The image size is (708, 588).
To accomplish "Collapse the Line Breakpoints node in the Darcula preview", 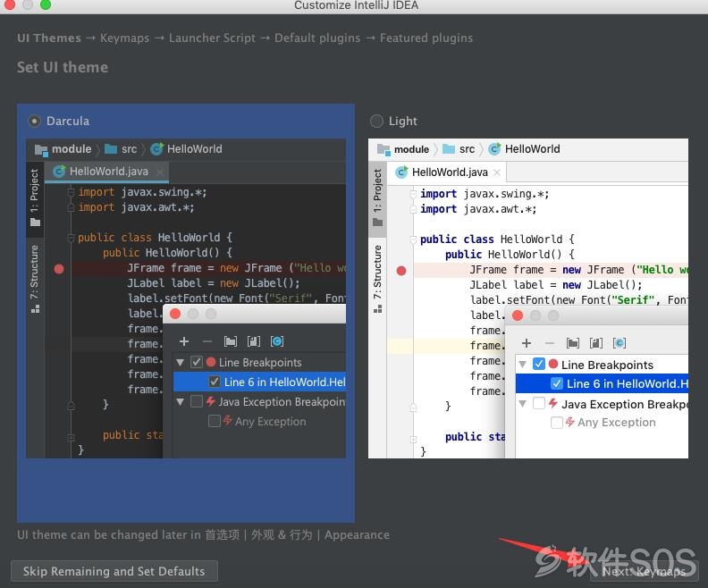I will click(181, 363).
